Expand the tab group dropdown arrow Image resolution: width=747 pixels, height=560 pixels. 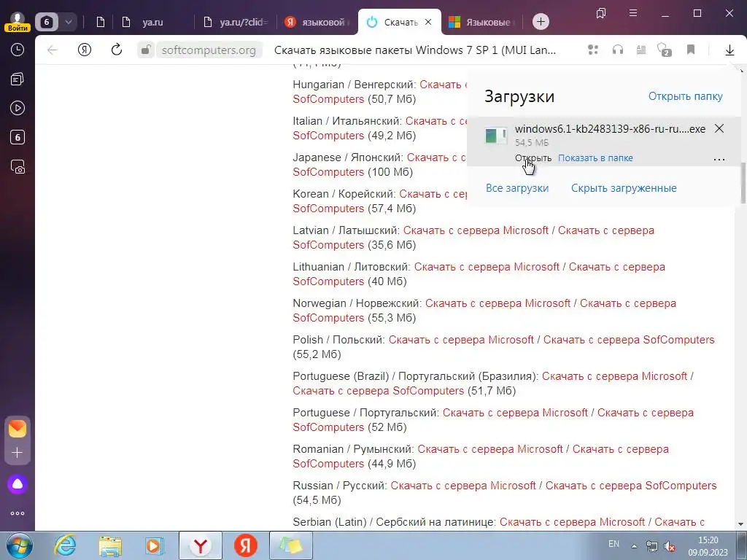68,22
